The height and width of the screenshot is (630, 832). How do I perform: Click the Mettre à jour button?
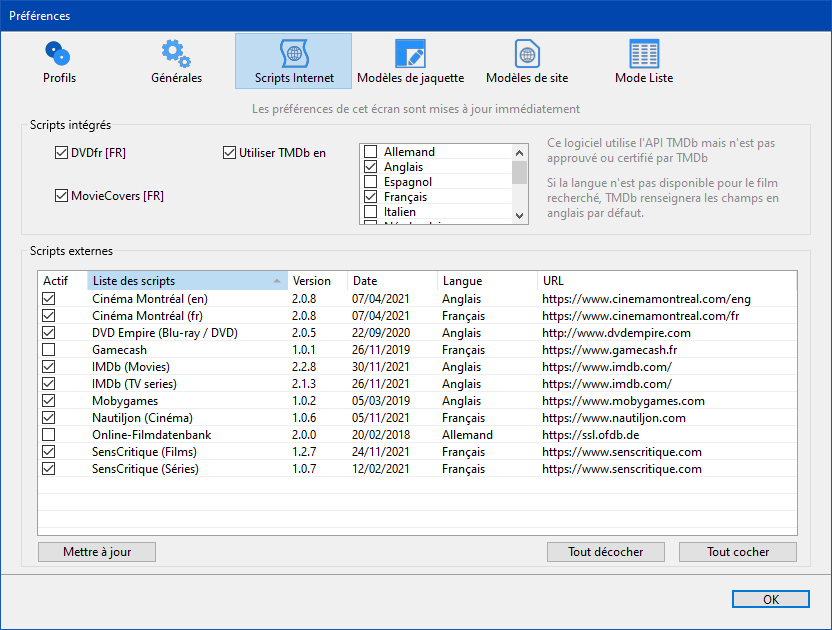pos(97,552)
